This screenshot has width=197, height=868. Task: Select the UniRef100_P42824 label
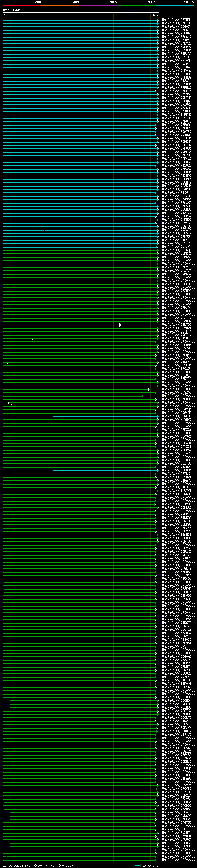click(x=177, y=81)
